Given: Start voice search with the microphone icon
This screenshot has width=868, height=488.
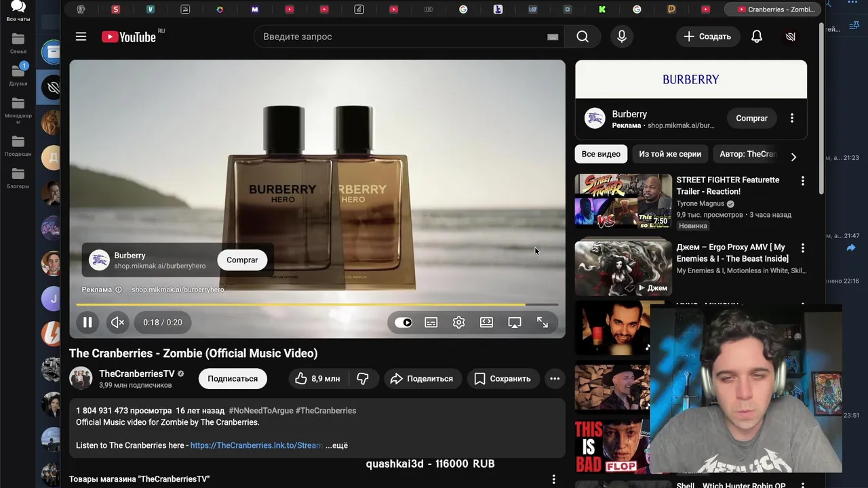Looking at the screenshot, I should coord(622,37).
